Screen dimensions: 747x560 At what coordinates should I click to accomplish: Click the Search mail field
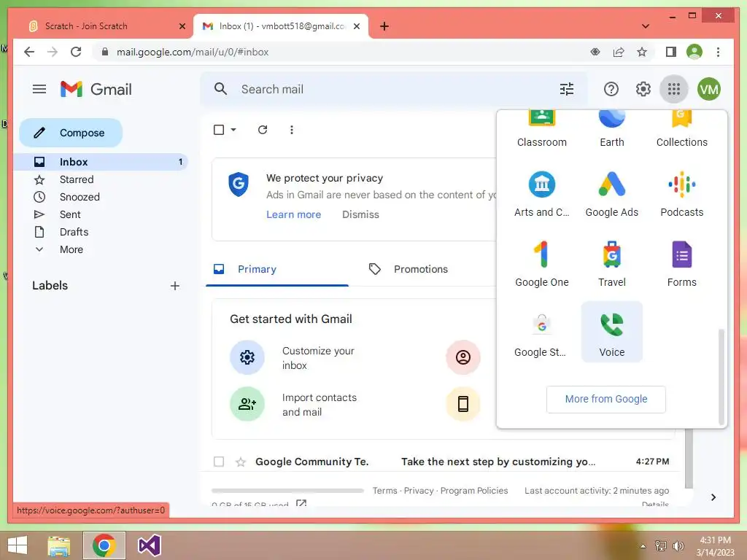[395, 89]
